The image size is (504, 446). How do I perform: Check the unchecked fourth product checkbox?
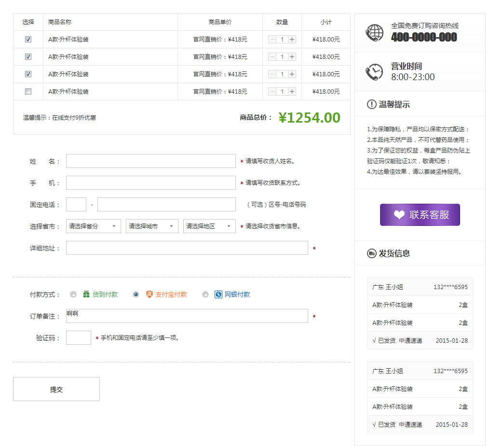(28, 91)
